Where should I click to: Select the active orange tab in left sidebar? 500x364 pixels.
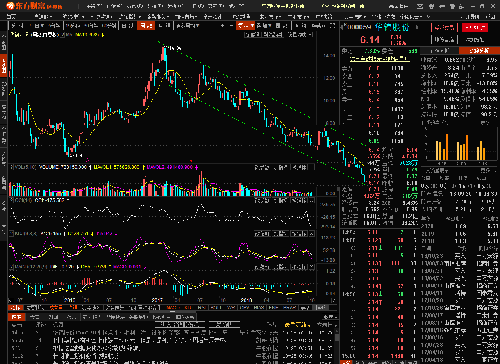click(x=4, y=65)
